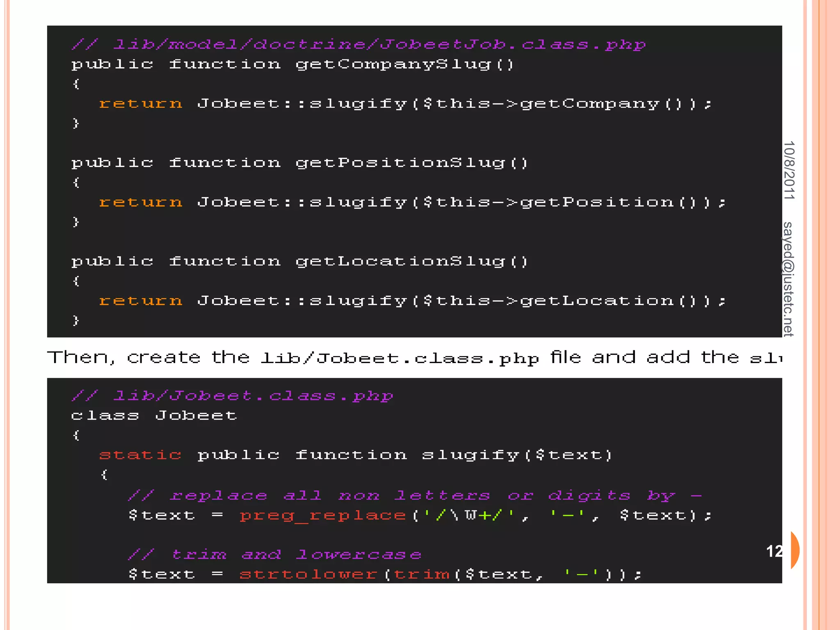Click the slugify($text) function signature

(x=517, y=455)
